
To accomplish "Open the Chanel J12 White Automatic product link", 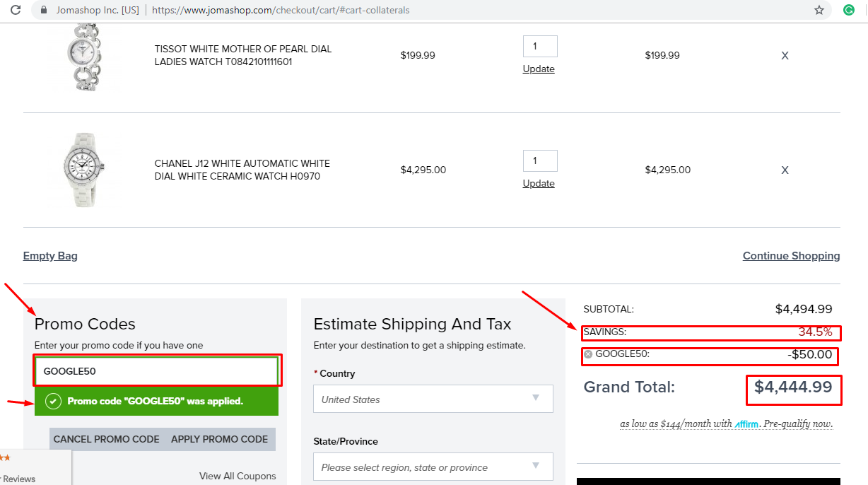I will (242, 170).
